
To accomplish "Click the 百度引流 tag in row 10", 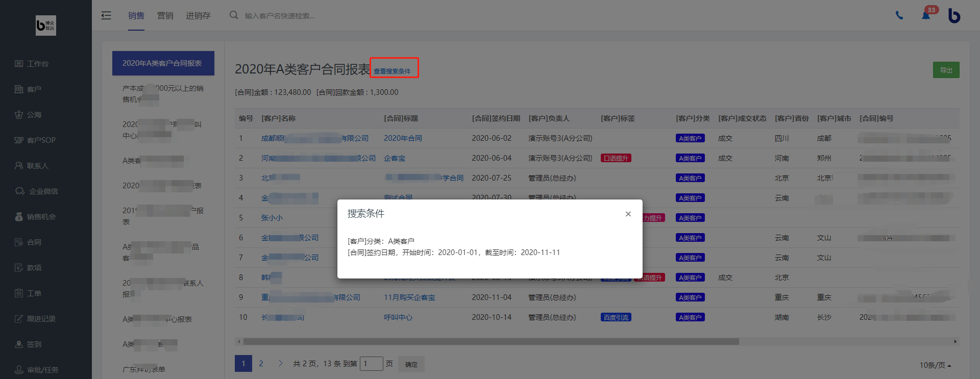I will click(x=616, y=317).
